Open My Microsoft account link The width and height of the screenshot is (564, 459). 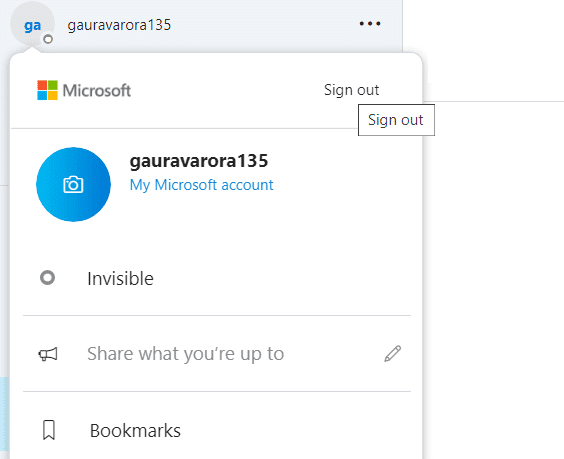click(x=201, y=185)
